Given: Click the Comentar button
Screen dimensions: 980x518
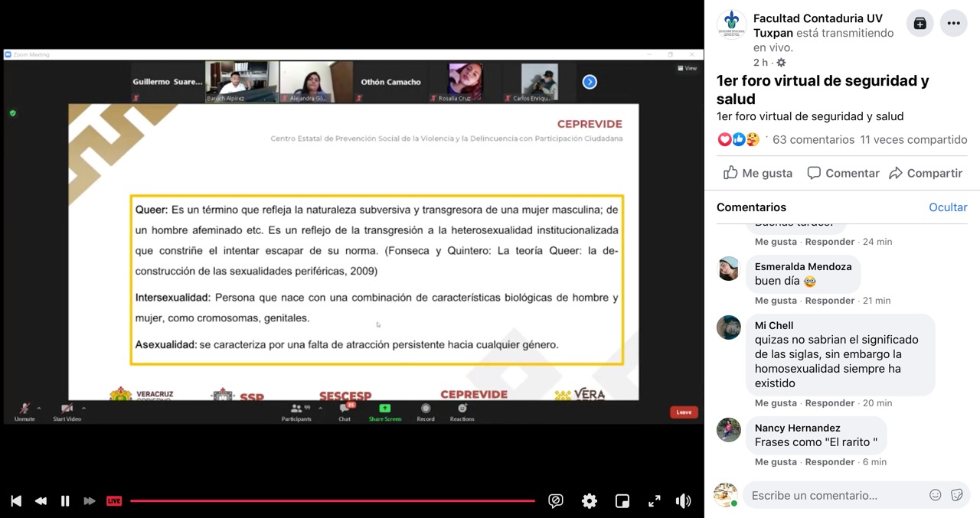Looking at the screenshot, I should pyautogui.click(x=843, y=173).
